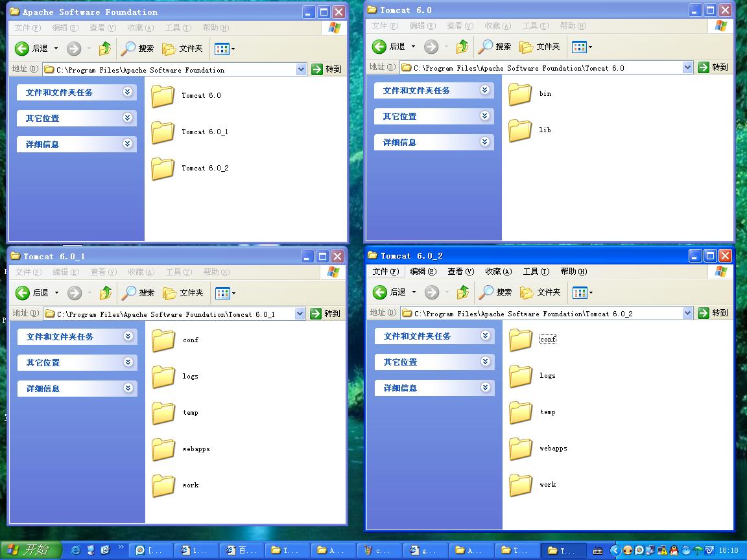This screenshot has width=747, height=560.
Task: Click 转到 Go button in Apache Software Foundation window
Action: 327,69
